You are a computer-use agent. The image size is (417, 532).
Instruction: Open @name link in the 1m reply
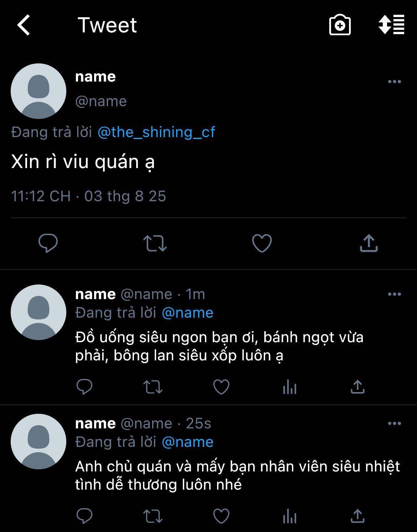point(187,313)
